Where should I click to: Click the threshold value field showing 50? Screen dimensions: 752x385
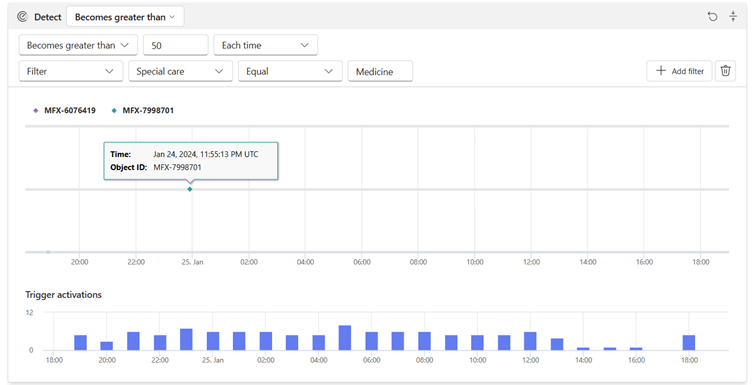tap(176, 45)
